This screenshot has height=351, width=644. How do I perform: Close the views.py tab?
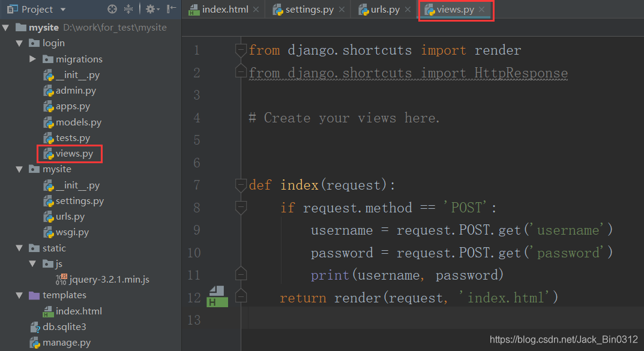coord(482,10)
